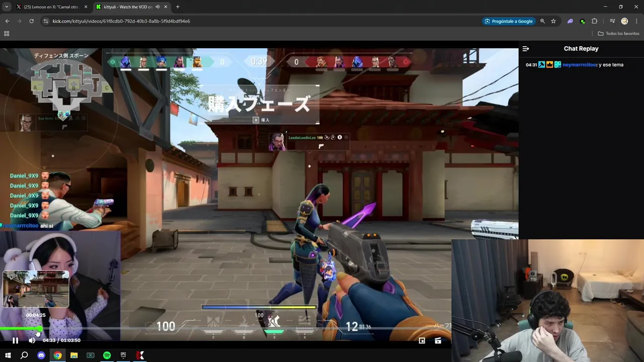Open the Extensions puzzle menu
The width and height of the screenshot is (644, 362).
pos(594,21)
